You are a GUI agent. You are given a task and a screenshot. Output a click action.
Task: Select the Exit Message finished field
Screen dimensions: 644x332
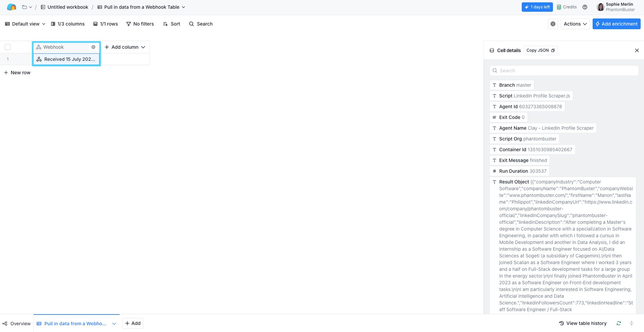520,160
